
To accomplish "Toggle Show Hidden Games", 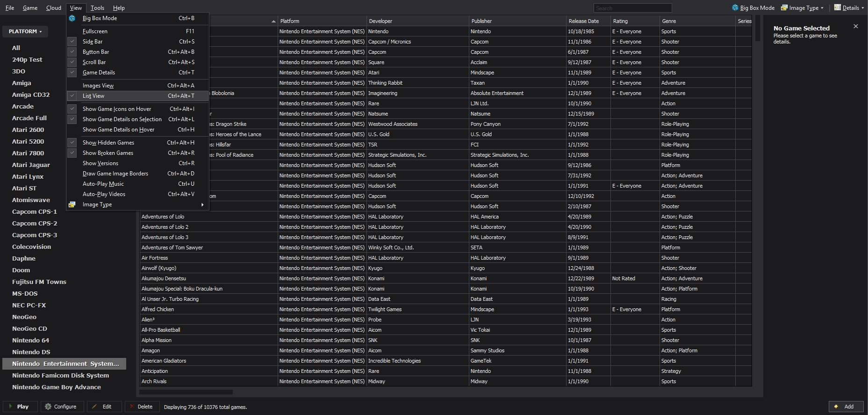I will pos(138,143).
